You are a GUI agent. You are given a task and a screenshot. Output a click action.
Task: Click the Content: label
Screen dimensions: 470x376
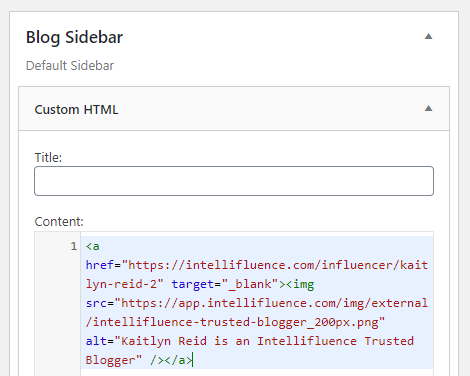[x=59, y=222]
